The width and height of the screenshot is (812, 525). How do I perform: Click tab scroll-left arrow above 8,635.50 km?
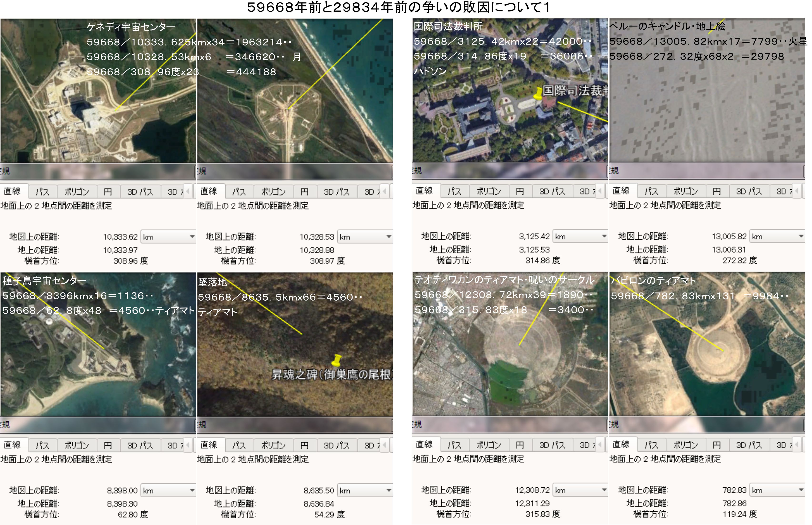pyautogui.click(x=385, y=445)
